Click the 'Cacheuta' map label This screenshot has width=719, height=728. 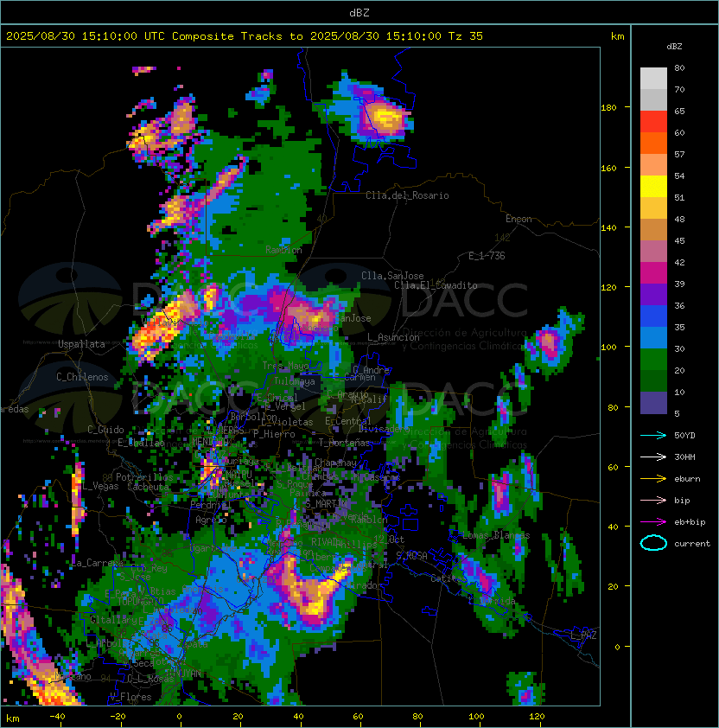coord(148,487)
